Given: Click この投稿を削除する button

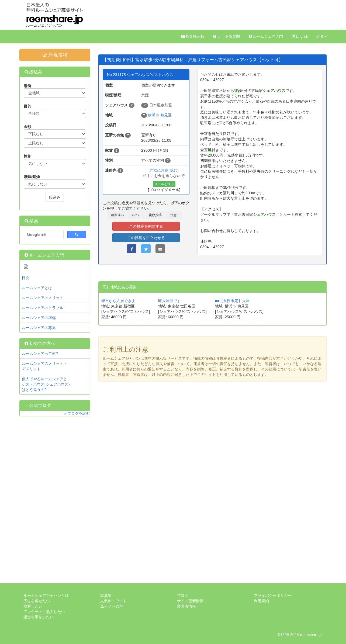Looking at the screenshot, I should pyautogui.click(x=146, y=226).
